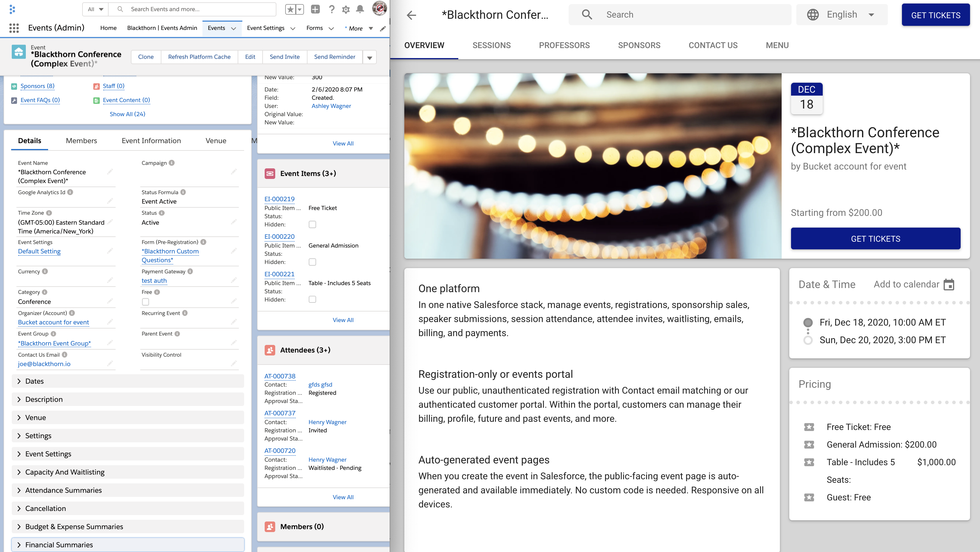The height and width of the screenshot is (552, 980).
Task: Click the Add to calendar icon
Action: pyautogui.click(x=949, y=285)
